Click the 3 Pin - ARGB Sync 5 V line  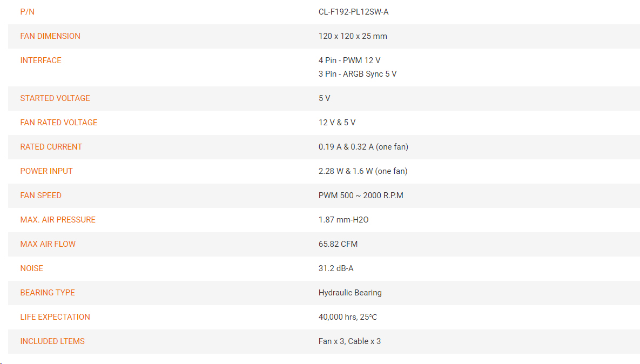pos(358,74)
